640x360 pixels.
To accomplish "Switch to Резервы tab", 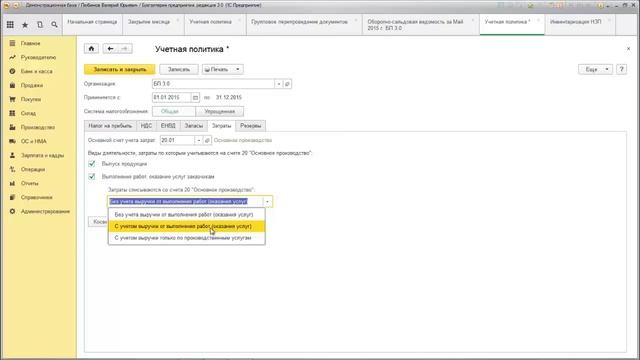I will pyautogui.click(x=250, y=126).
